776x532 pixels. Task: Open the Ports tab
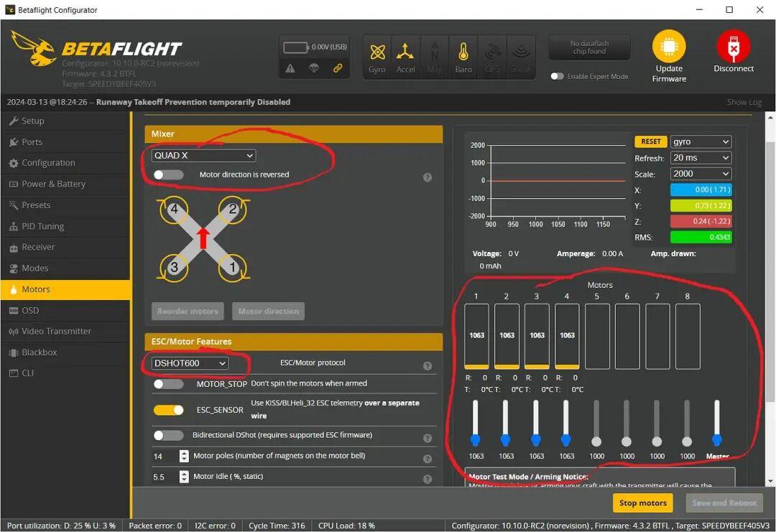tap(65, 142)
